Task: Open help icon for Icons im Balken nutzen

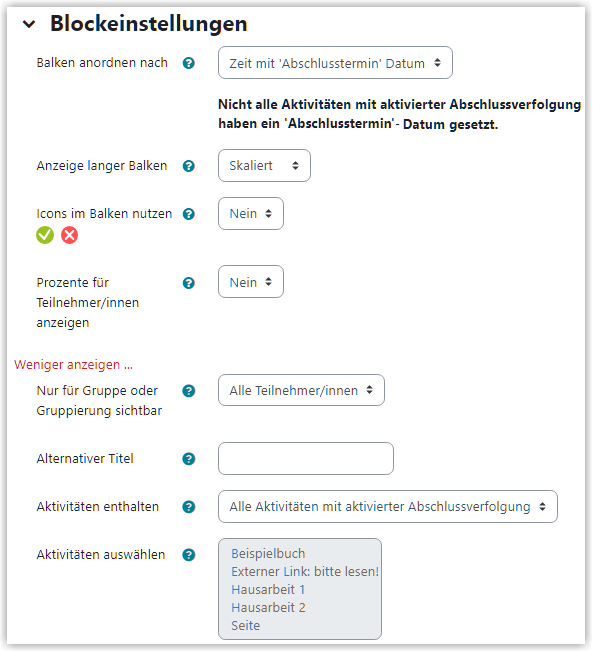Action: 189,214
